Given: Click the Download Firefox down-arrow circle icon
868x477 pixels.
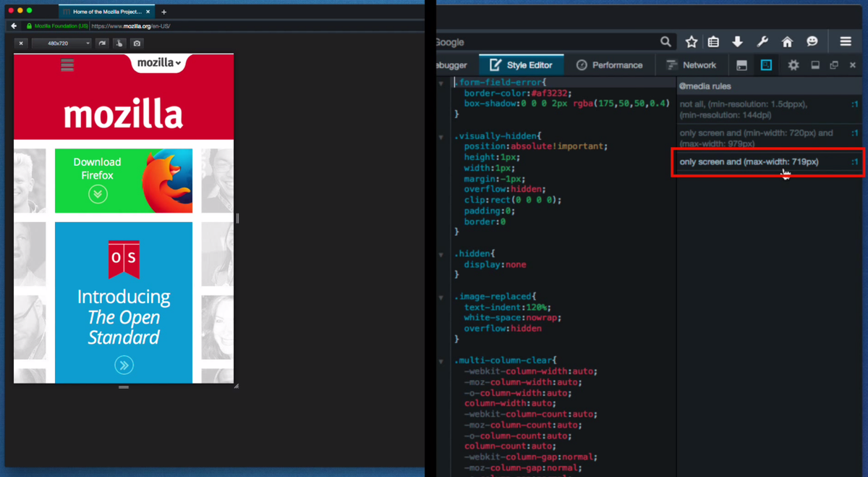Looking at the screenshot, I should 98,194.
